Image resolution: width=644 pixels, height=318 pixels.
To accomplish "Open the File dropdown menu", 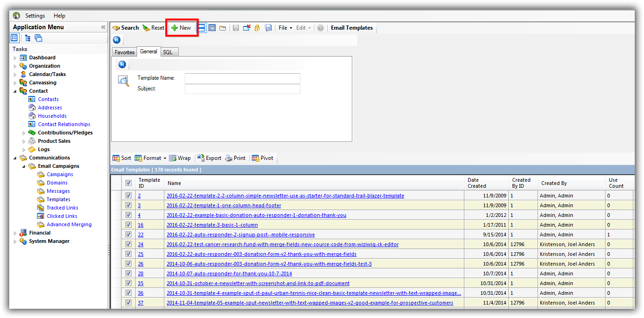I will coord(285,28).
